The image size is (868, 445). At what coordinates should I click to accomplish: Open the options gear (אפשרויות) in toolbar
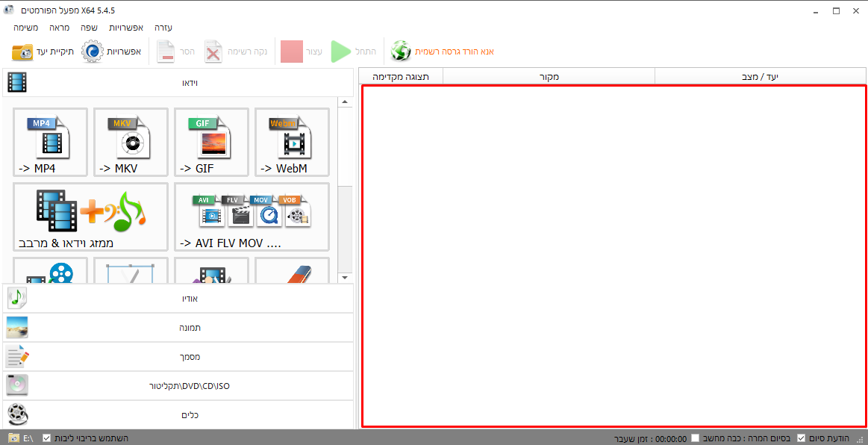[x=93, y=52]
